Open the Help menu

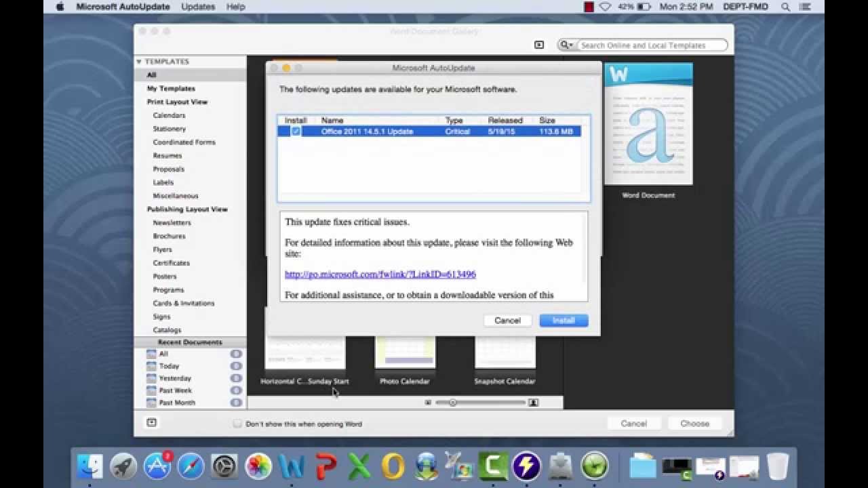[235, 7]
